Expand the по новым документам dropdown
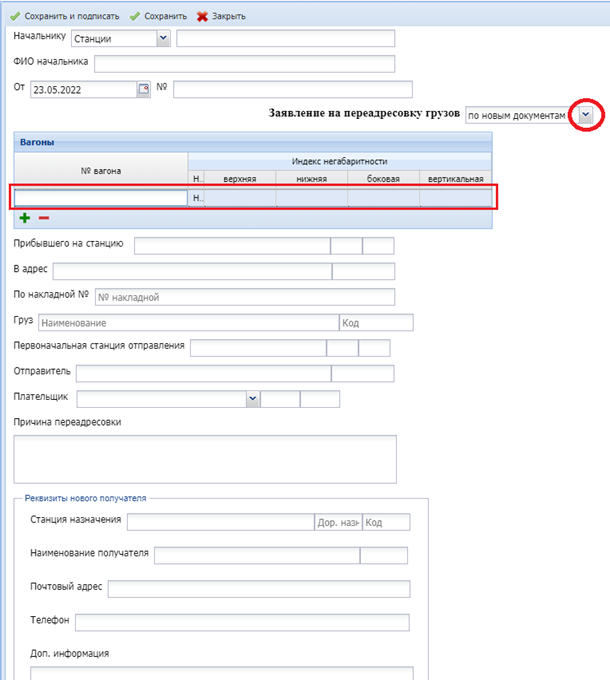Viewport: 610px width, 680px height. 586,115
